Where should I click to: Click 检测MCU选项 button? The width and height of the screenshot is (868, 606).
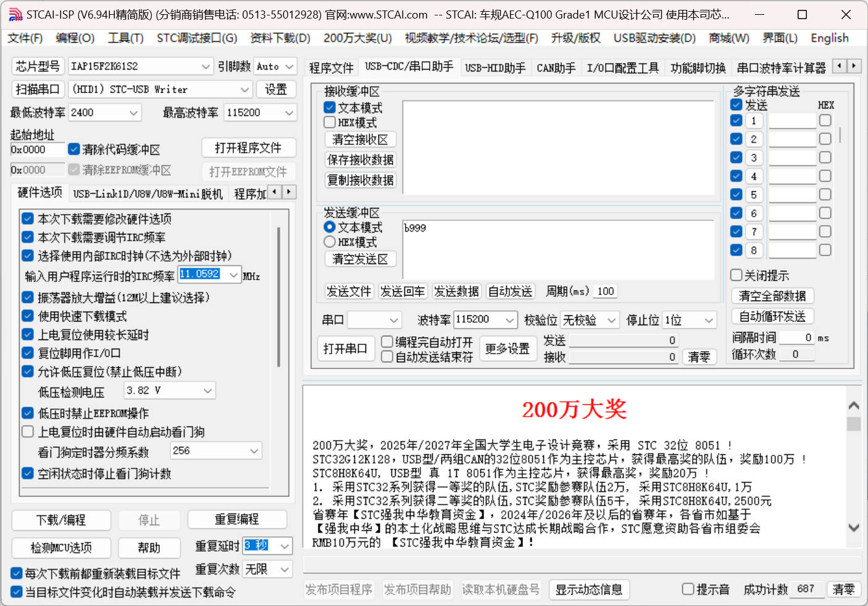coord(61,547)
